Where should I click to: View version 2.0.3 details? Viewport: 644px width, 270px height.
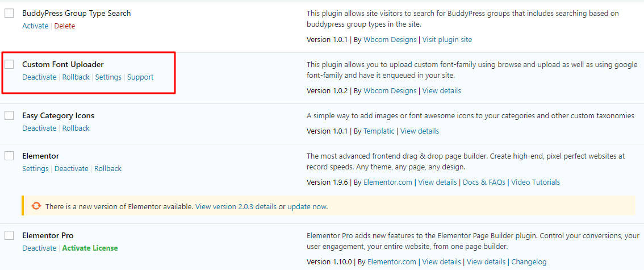coord(236,206)
